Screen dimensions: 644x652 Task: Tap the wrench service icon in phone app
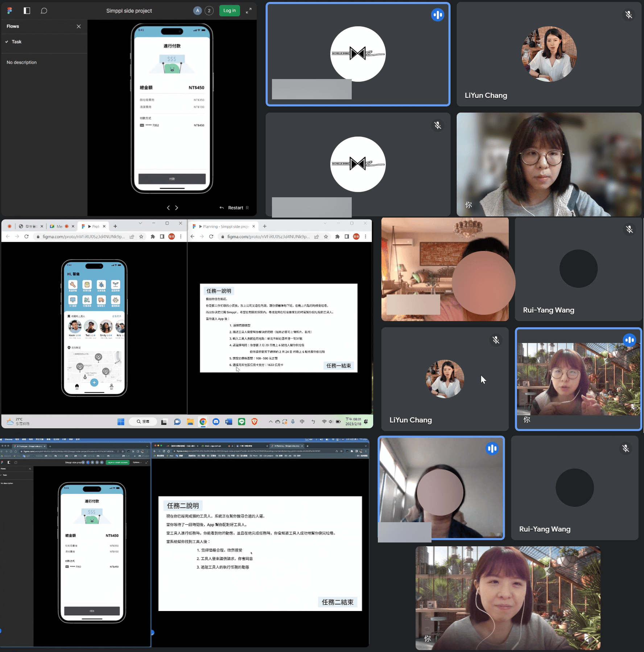[73, 285]
